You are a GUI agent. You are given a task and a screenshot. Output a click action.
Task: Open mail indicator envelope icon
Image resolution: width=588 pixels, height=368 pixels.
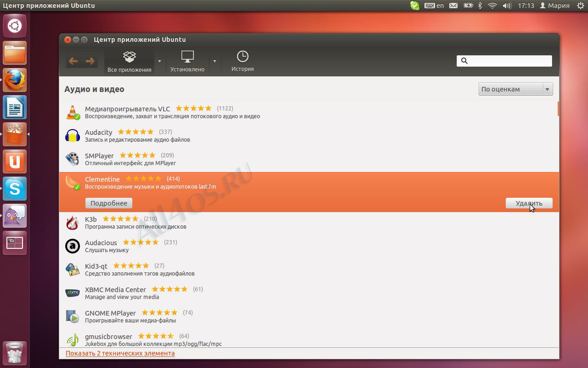453,6
